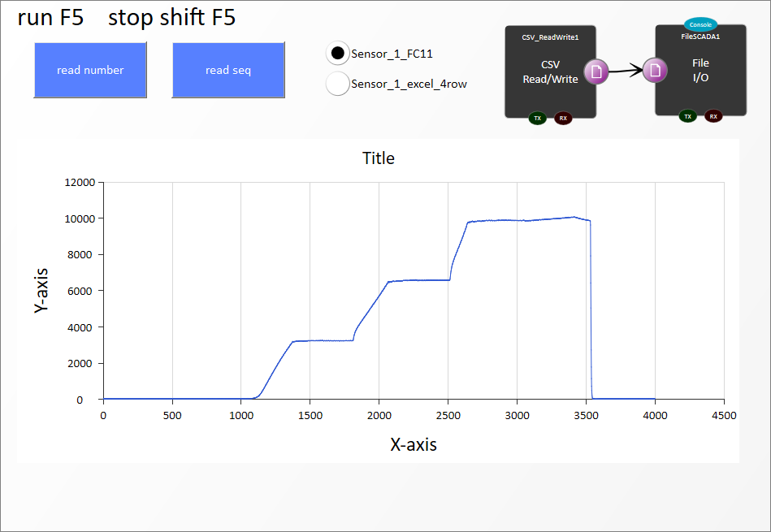Select the connection arrow between blocks

point(626,71)
